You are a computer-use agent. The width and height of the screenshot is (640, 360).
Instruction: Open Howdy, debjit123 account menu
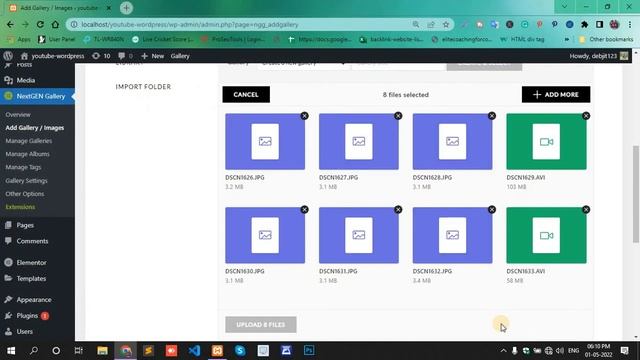pyautogui.click(x=599, y=56)
